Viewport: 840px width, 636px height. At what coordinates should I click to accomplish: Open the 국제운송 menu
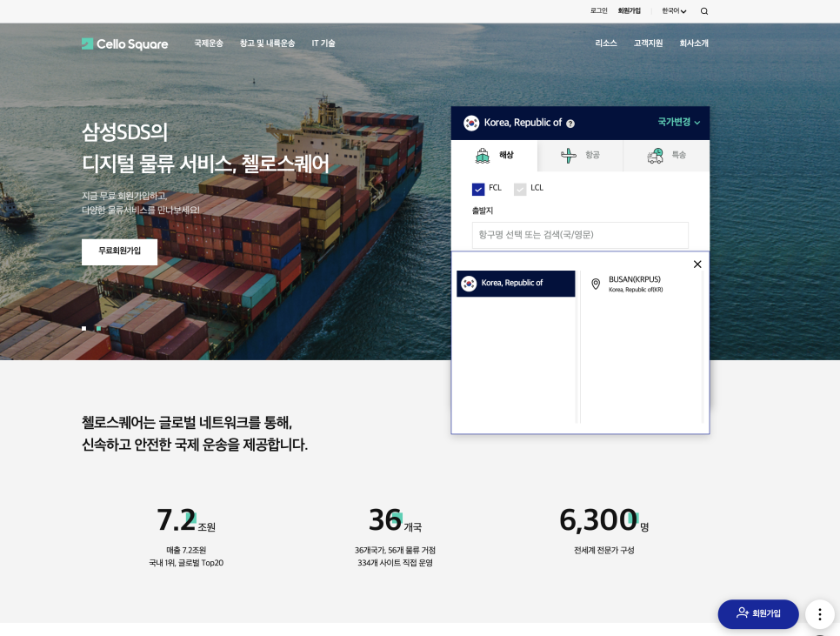209,44
